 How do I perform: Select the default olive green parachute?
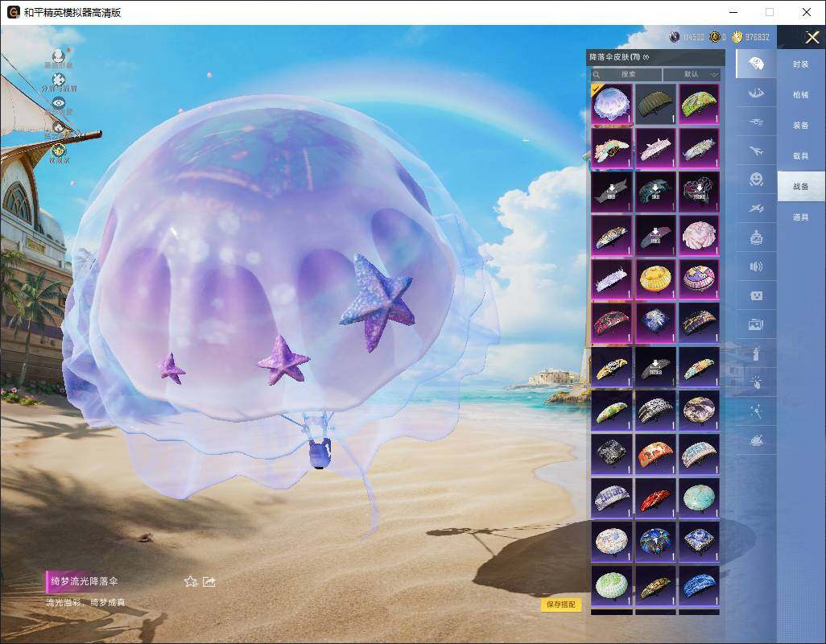tap(655, 105)
